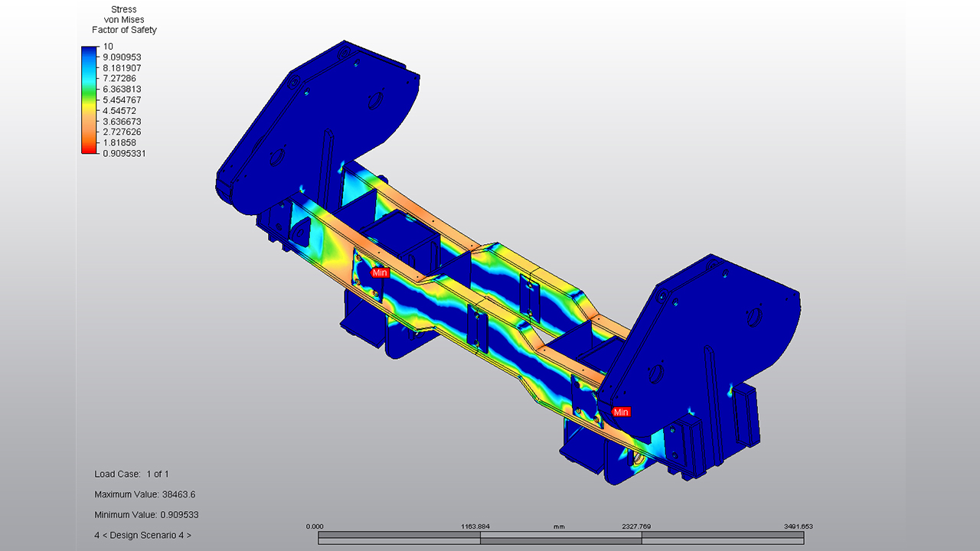
Task: Click the scale ruler bar
Action: point(560,539)
